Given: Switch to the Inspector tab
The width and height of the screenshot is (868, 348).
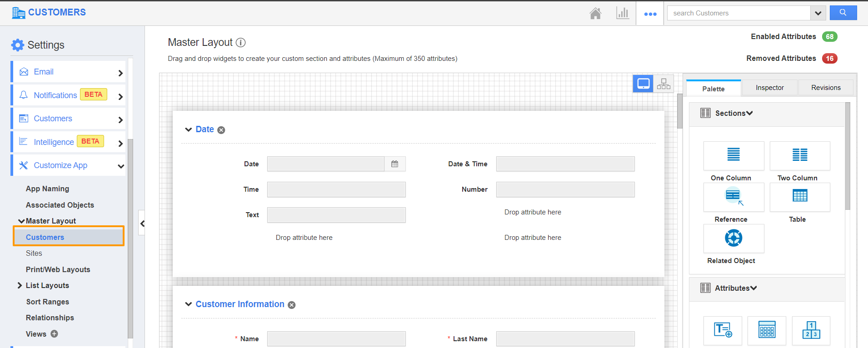Looking at the screenshot, I should click(x=769, y=88).
